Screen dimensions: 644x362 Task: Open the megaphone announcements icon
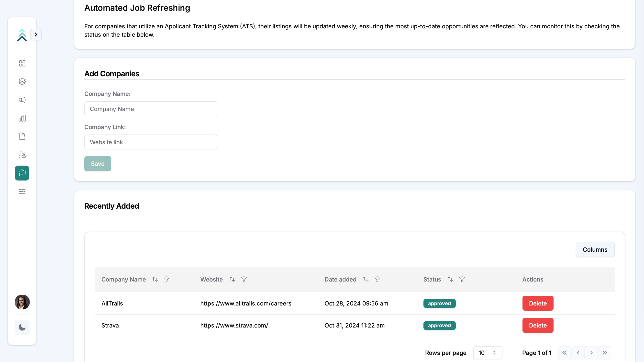coord(22,100)
